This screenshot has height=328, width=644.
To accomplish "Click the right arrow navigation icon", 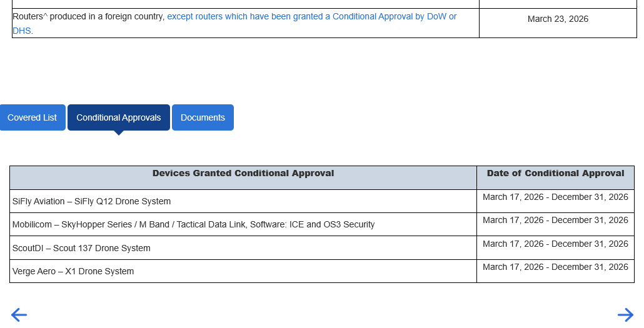I will [x=625, y=316].
